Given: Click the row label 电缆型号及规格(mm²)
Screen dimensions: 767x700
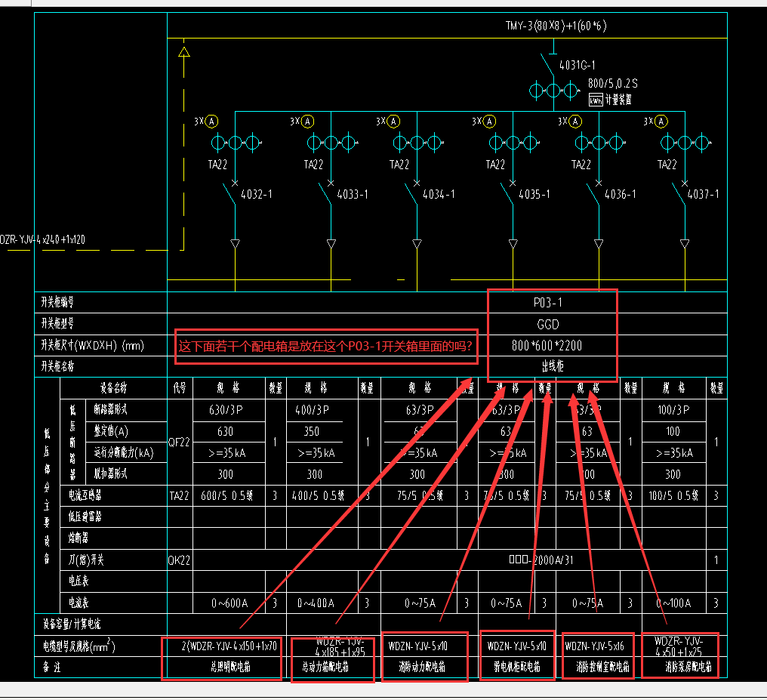Looking at the screenshot, I should (79, 646).
